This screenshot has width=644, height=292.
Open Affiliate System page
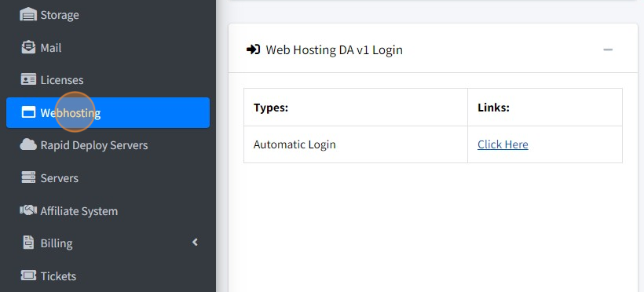click(x=108, y=210)
